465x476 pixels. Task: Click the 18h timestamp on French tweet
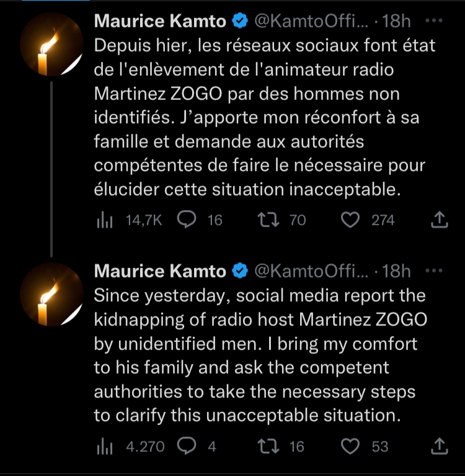(397, 21)
